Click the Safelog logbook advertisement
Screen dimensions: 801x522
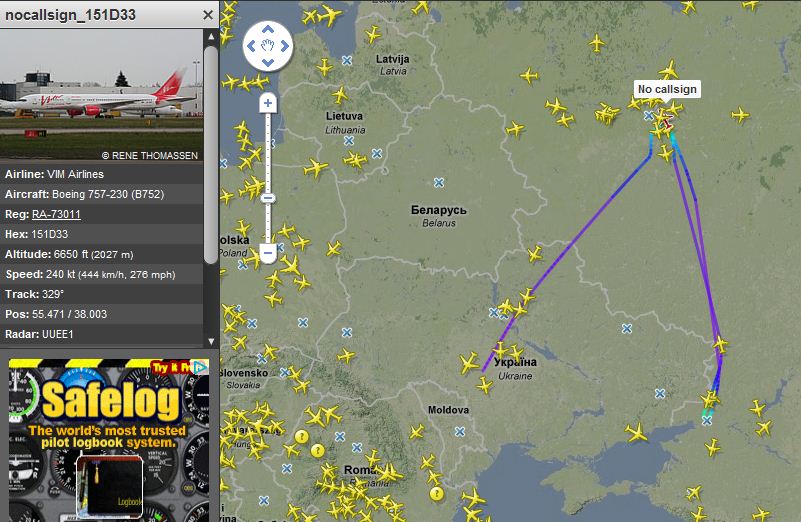(x=109, y=440)
